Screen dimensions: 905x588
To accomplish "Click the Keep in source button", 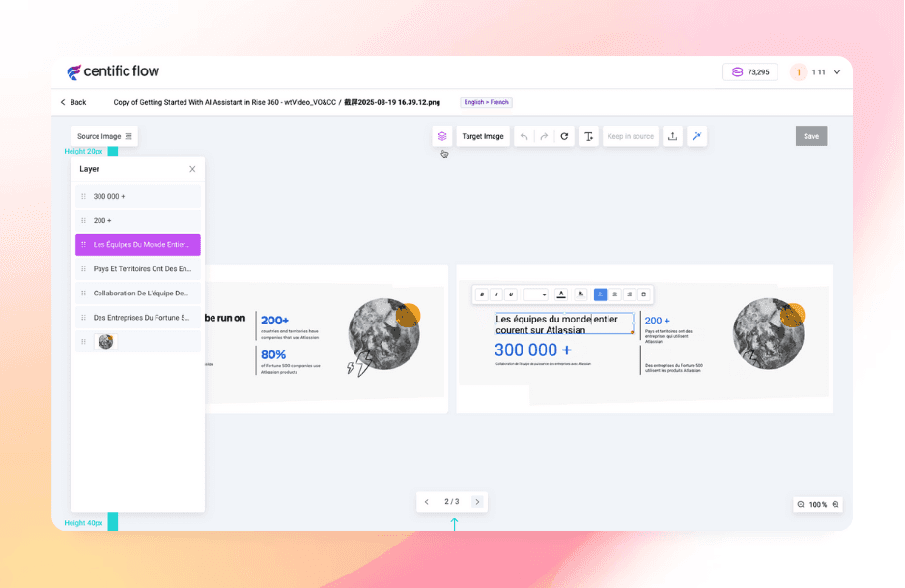I will (x=631, y=136).
